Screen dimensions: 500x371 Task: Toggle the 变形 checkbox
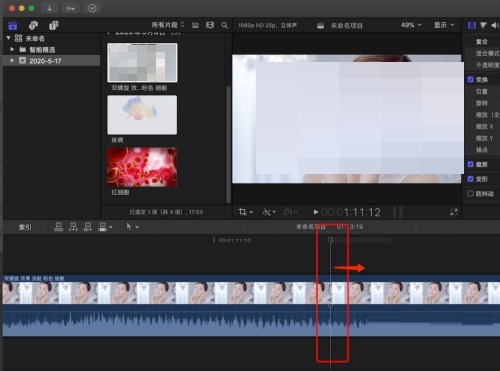click(x=471, y=179)
